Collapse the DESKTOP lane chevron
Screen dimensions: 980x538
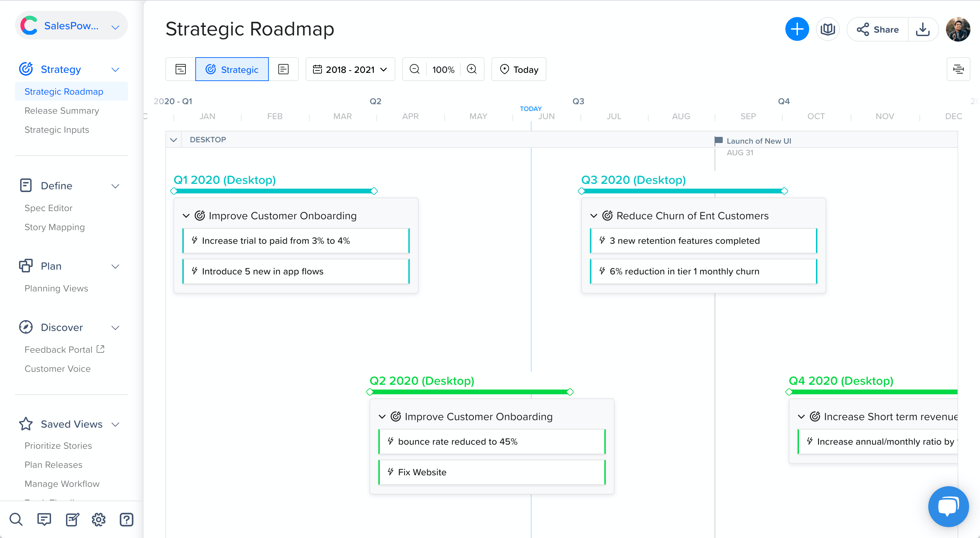[174, 140]
